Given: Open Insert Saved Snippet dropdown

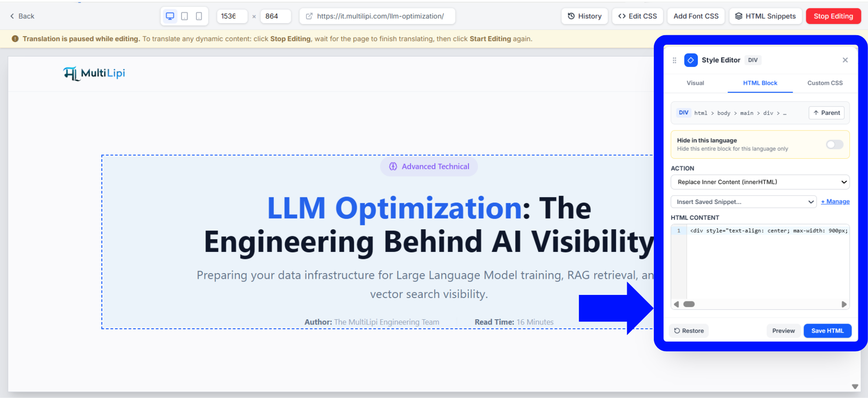Looking at the screenshot, I should 744,202.
